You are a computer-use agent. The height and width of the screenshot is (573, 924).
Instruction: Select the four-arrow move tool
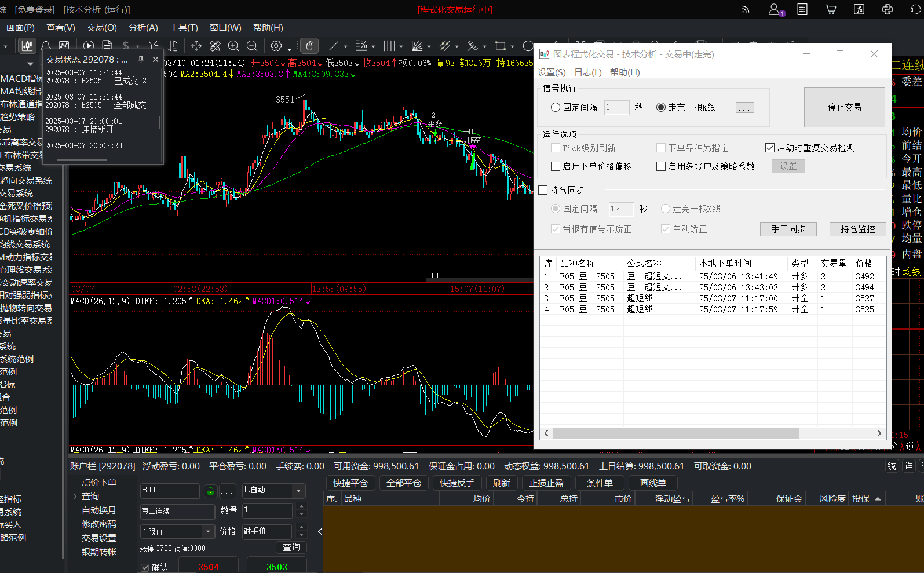click(196, 46)
